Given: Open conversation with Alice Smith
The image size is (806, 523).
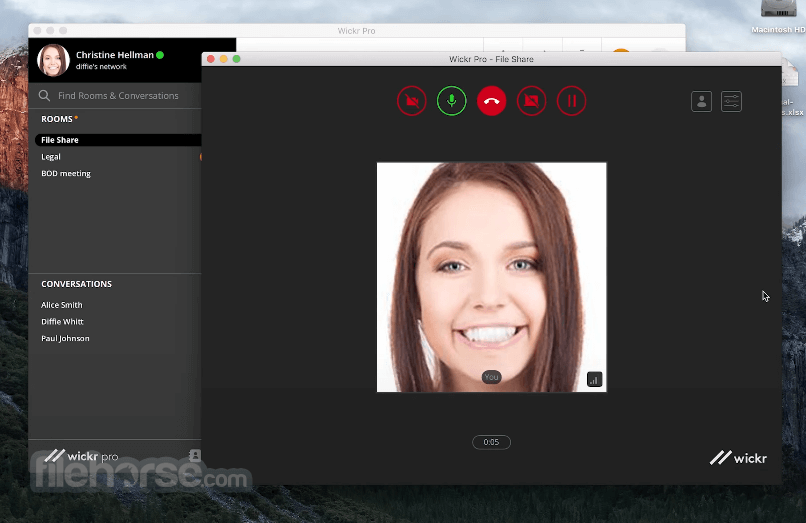Looking at the screenshot, I should (x=62, y=305).
